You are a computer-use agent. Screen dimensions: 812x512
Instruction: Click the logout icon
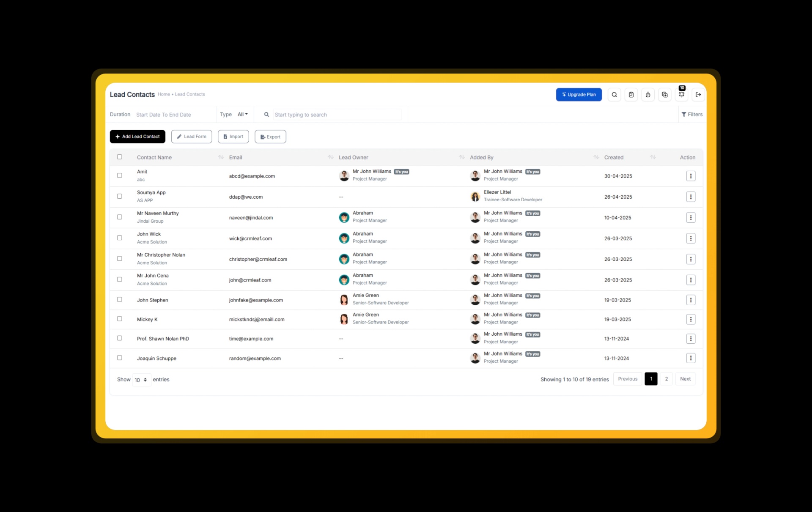[x=698, y=94]
